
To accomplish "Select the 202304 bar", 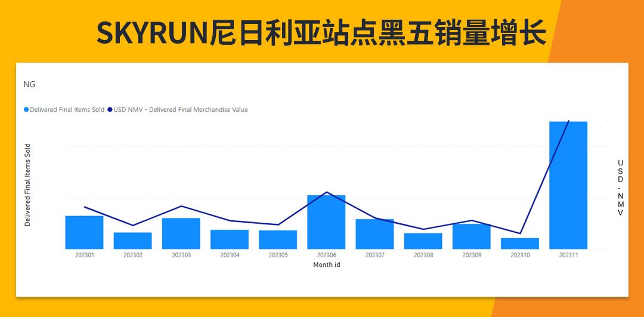I will 230,239.
